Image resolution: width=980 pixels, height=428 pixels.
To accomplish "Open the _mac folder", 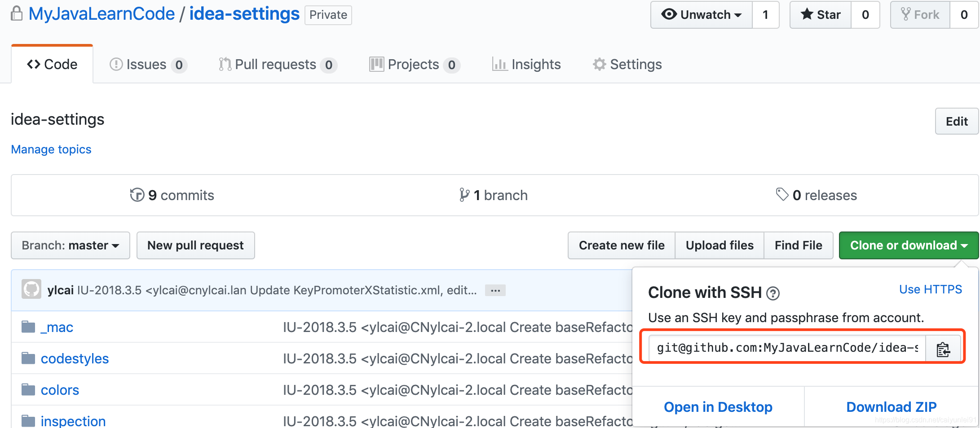I will [57, 328].
